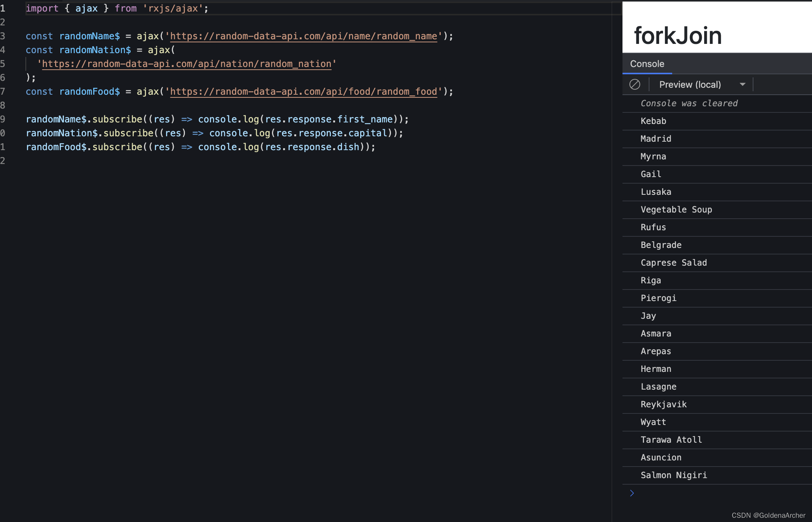Open the random_food API link
Image resolution: width=812 pixels, height=522 pixels.
(303, 92)
